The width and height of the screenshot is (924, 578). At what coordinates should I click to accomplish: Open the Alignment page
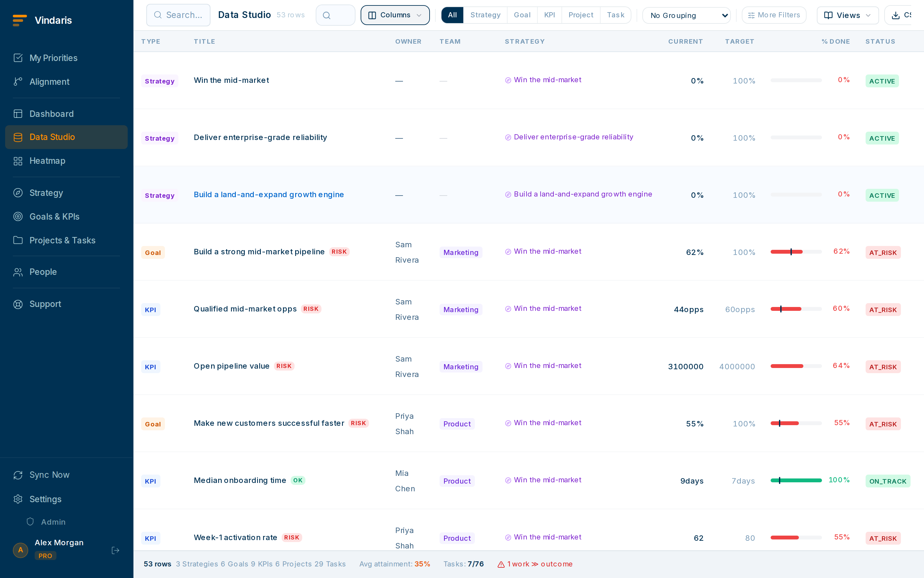tap(66, 82)
